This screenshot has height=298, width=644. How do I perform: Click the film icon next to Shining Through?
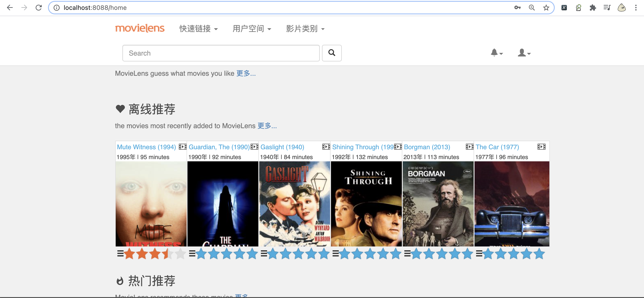pyautogui.click(x=398, y=147)
